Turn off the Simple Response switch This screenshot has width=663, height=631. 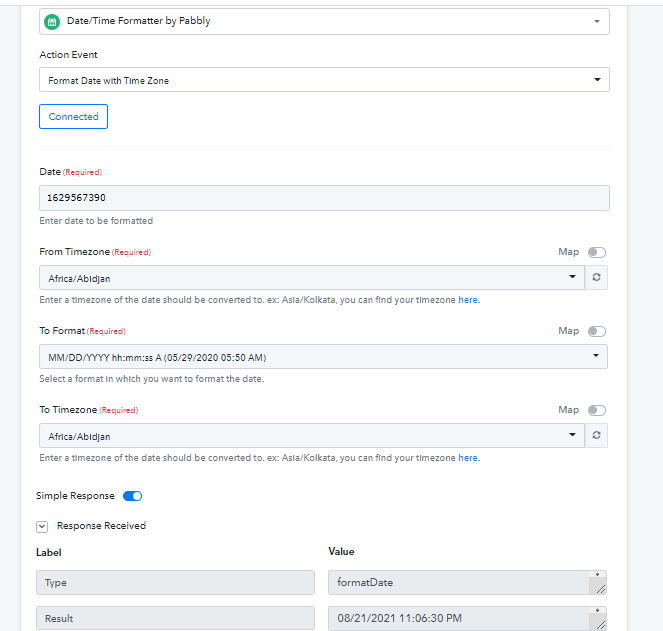coord(132,496)
